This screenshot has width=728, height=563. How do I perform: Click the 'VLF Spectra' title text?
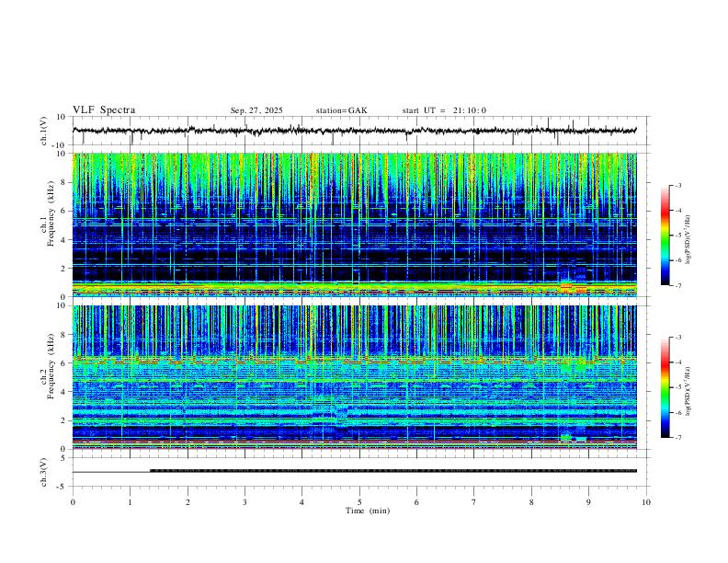pyautogui.click(x=104, y=110)
